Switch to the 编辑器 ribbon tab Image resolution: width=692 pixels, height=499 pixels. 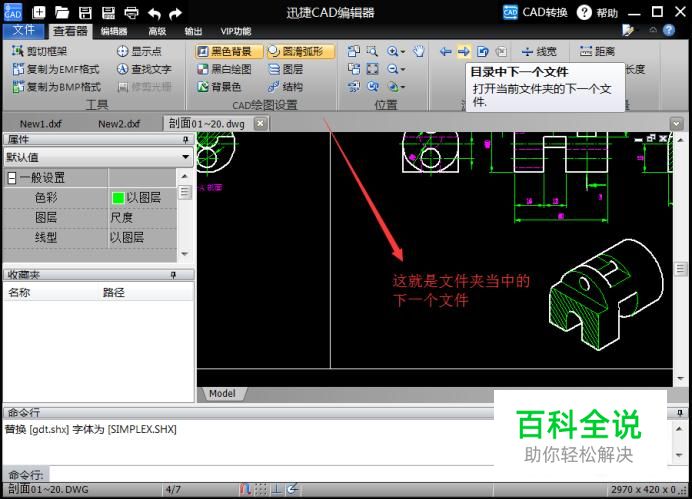click(114, 31)
